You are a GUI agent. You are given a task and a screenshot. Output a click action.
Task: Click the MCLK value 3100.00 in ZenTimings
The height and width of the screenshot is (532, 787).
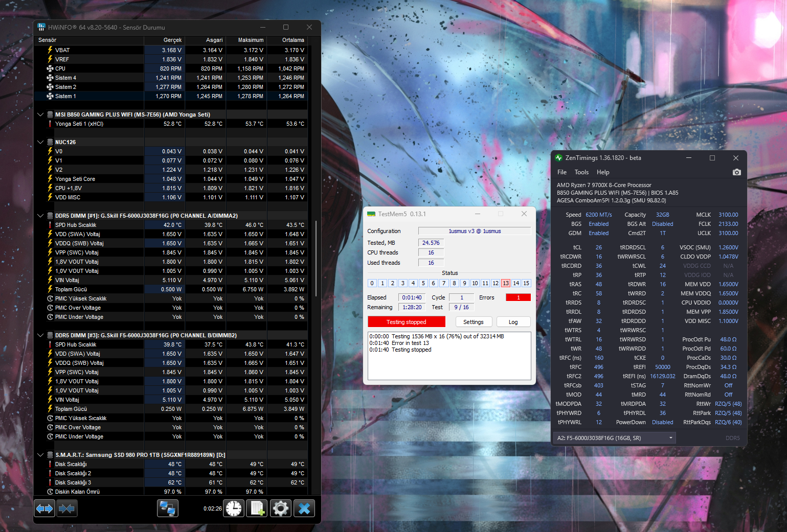[728, 215]
